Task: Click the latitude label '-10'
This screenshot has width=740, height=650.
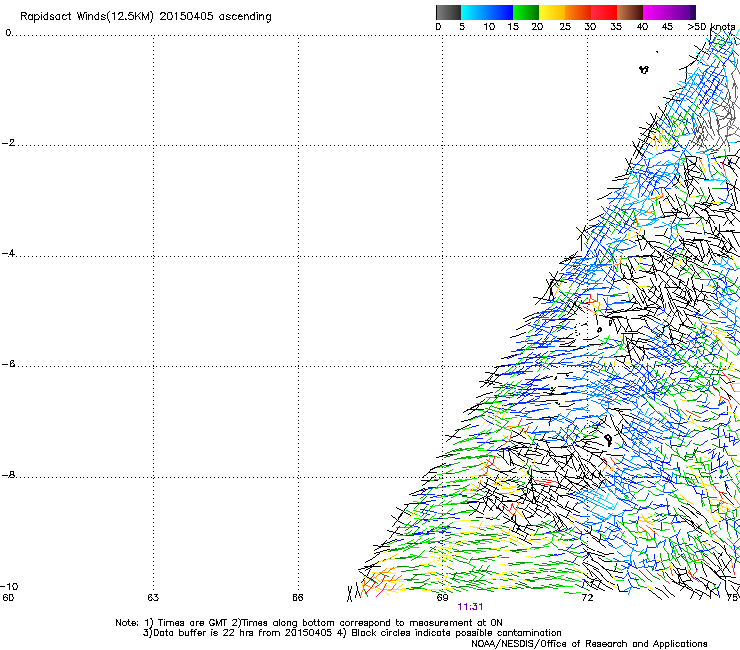Action: click(9, 586)
